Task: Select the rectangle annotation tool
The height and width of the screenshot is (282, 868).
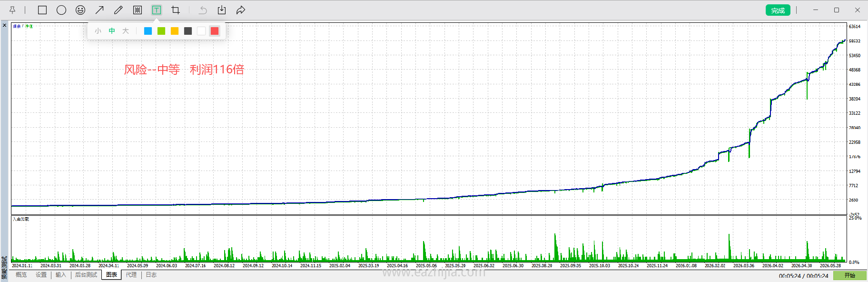Action: click(x=42, y=10)
